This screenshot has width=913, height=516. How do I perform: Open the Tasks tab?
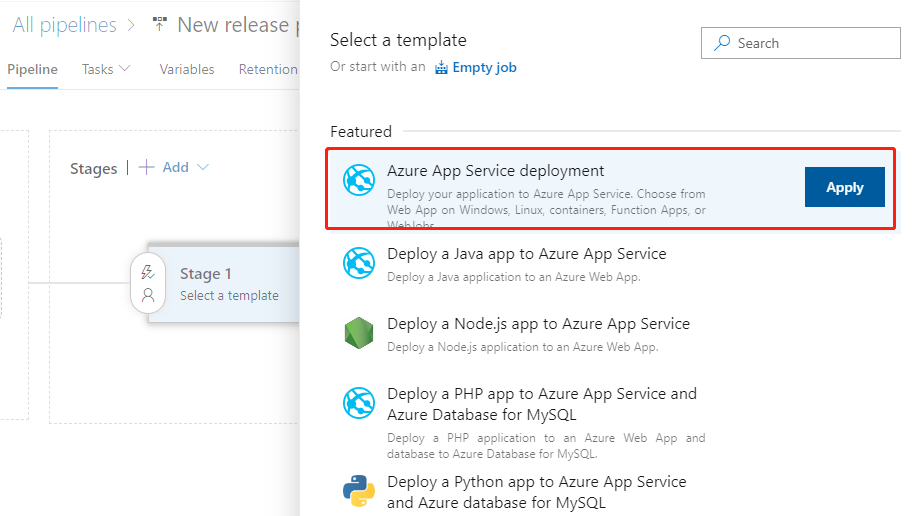[97, 69]
